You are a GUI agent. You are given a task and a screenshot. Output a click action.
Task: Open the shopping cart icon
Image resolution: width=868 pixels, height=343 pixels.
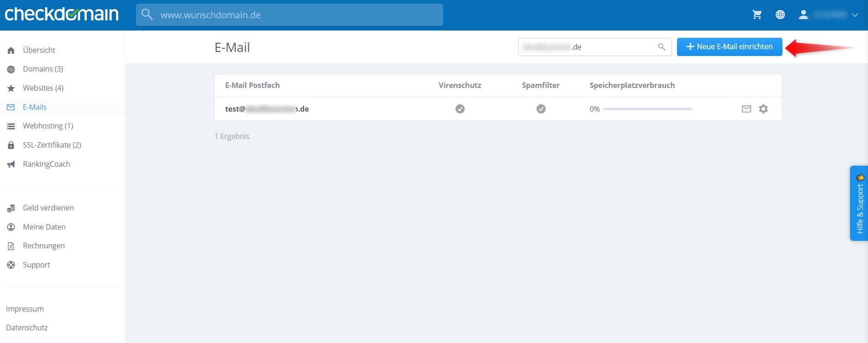pos(757,15)
